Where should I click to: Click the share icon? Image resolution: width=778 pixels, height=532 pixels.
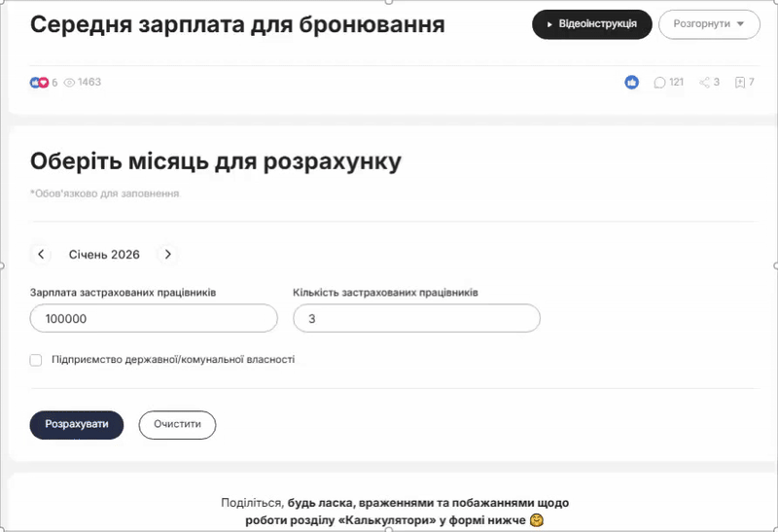click(x=705, y=83)
